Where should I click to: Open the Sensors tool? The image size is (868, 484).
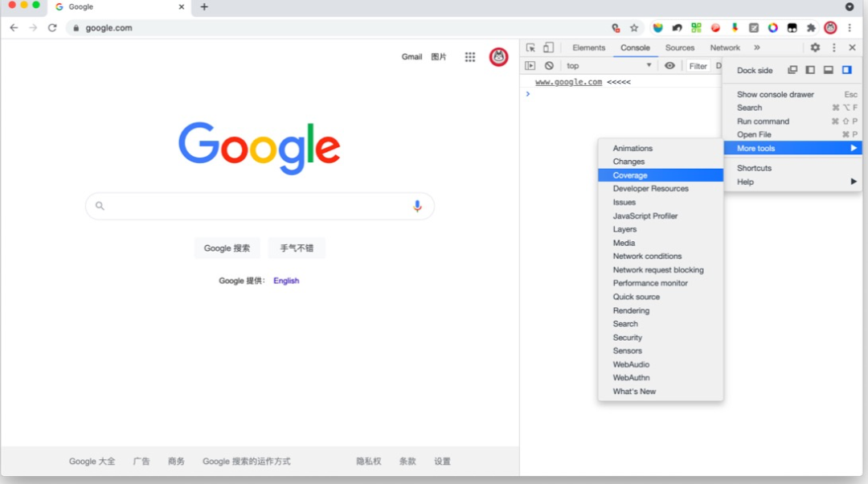click(x=661, y=351)
